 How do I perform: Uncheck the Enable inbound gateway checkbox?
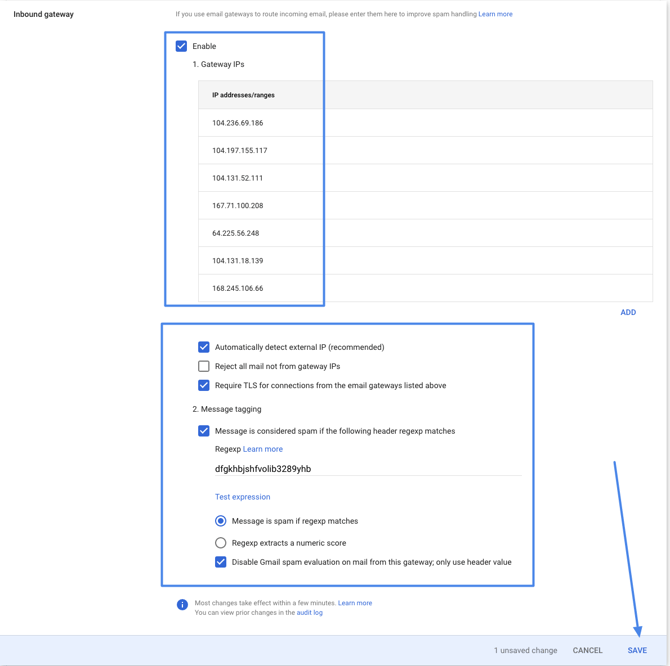pos(181,46)
